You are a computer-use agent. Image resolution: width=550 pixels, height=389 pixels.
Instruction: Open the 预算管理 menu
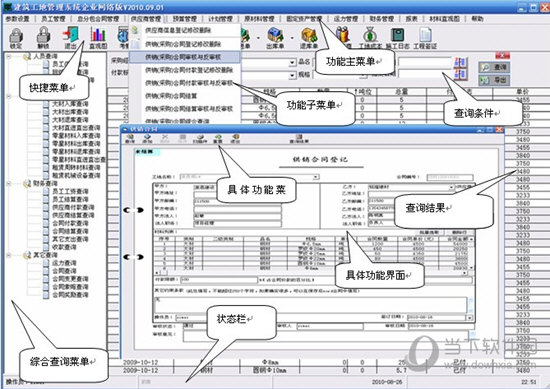coord(185,19)
